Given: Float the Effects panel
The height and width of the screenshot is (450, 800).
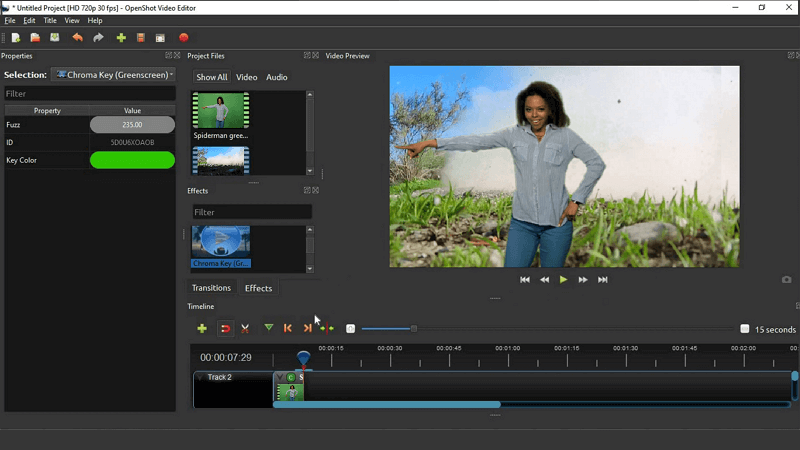Looking at the screenshot, I should pos(307,190).
